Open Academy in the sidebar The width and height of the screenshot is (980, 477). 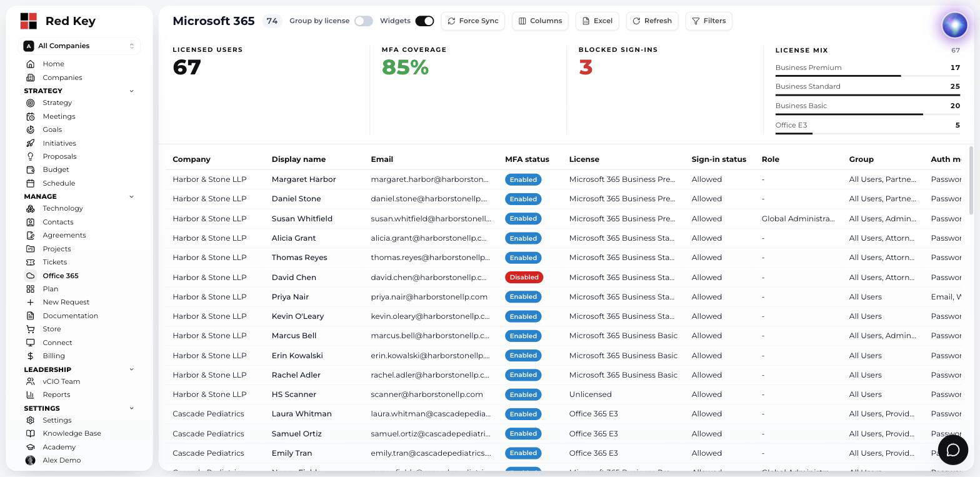pyautogui.click(x=59, y=447)
